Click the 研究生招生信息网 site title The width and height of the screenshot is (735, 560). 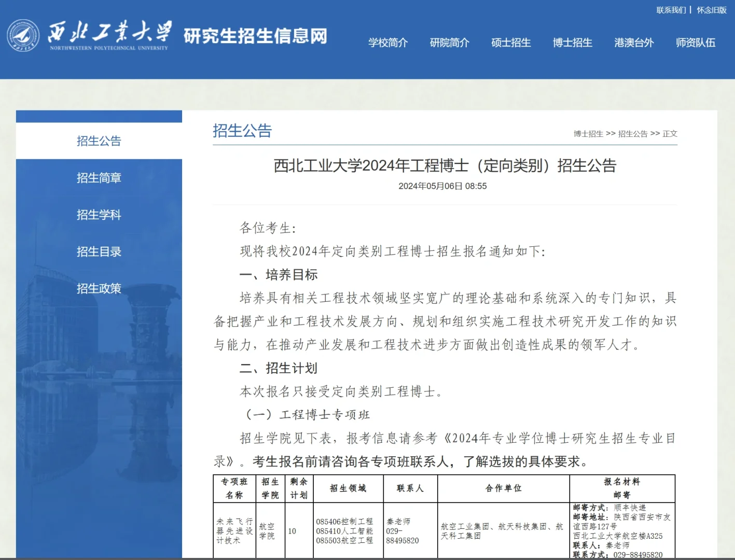[x=256, y=36]
